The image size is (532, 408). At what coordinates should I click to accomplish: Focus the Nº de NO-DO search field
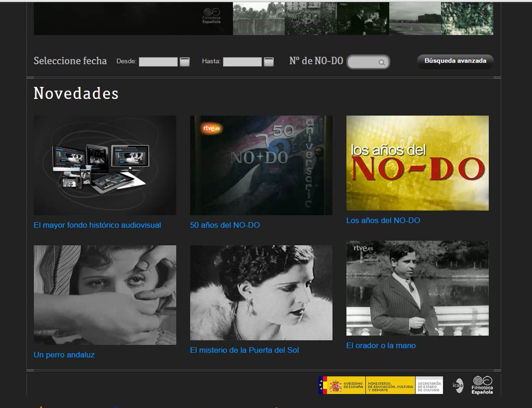[368, 62]
